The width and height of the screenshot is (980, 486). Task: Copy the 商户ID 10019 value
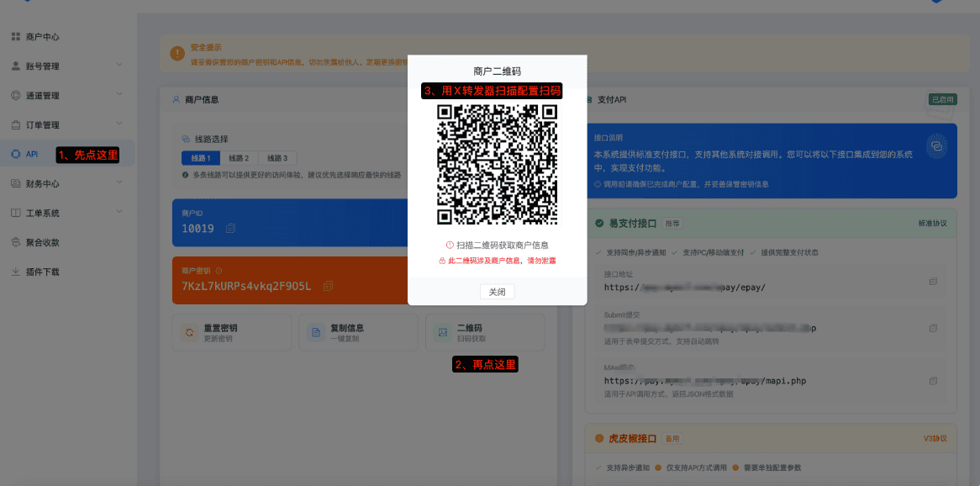click(x=230, y=229)
